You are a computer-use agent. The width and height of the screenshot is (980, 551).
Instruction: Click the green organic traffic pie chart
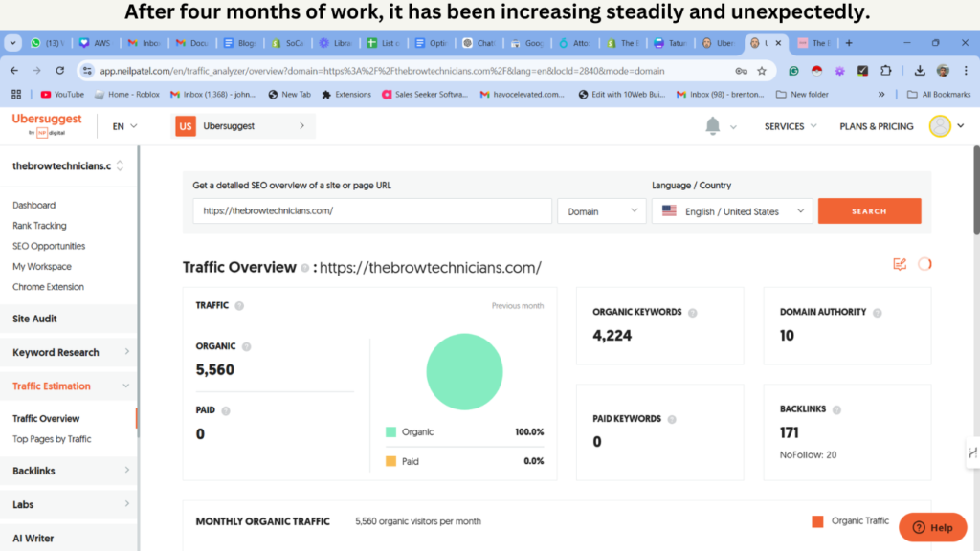click(464, 372)
